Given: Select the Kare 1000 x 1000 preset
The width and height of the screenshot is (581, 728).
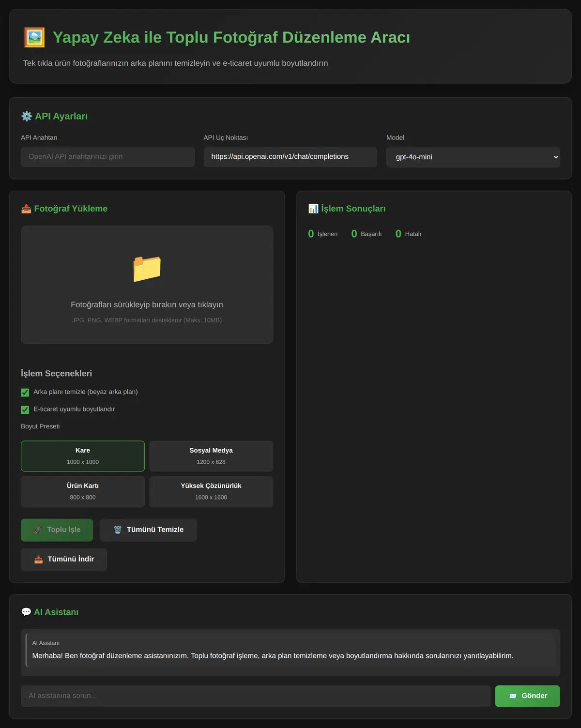Looking at the screenshot, I should click(x=83, y=456).
